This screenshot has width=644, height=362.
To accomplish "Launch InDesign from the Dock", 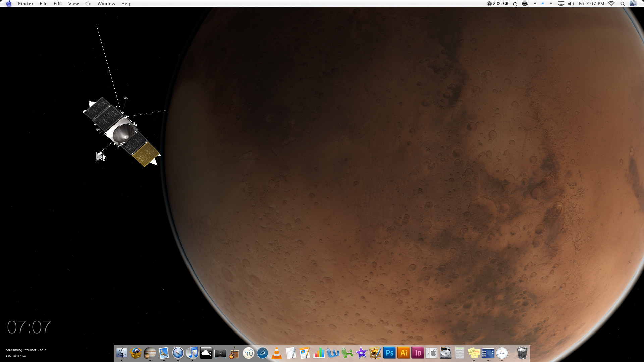I will [x=418, y=353].
